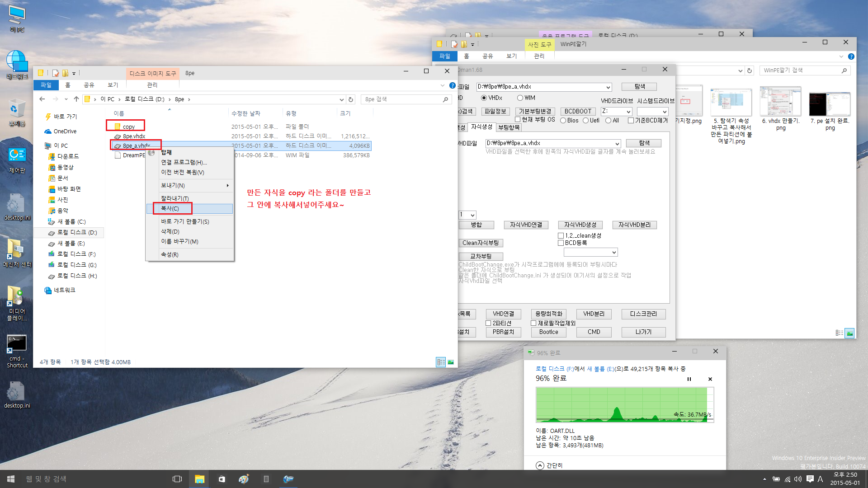Refresh the 8pe folder address bar
The height and width of the screenshot is (488, 868).
(x=351, y=99)
